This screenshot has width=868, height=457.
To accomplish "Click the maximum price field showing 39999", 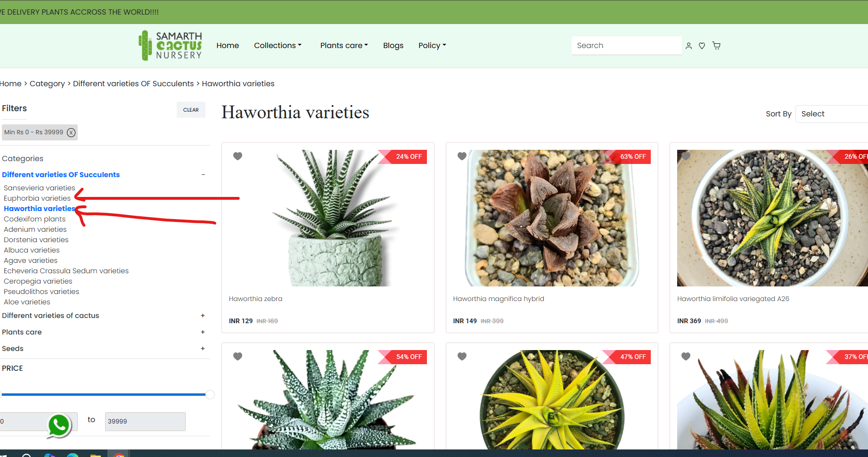I will (x=145, y=421).
